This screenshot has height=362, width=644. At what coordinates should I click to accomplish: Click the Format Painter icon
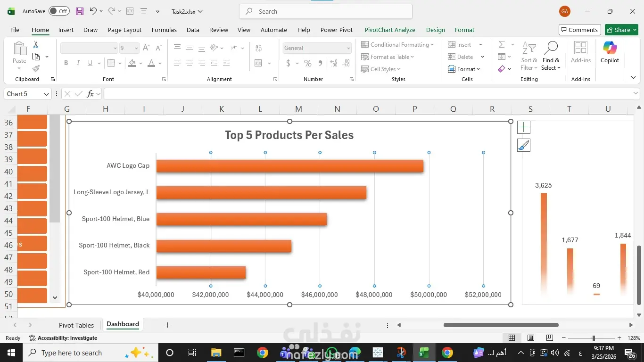(x=36, y=69)
